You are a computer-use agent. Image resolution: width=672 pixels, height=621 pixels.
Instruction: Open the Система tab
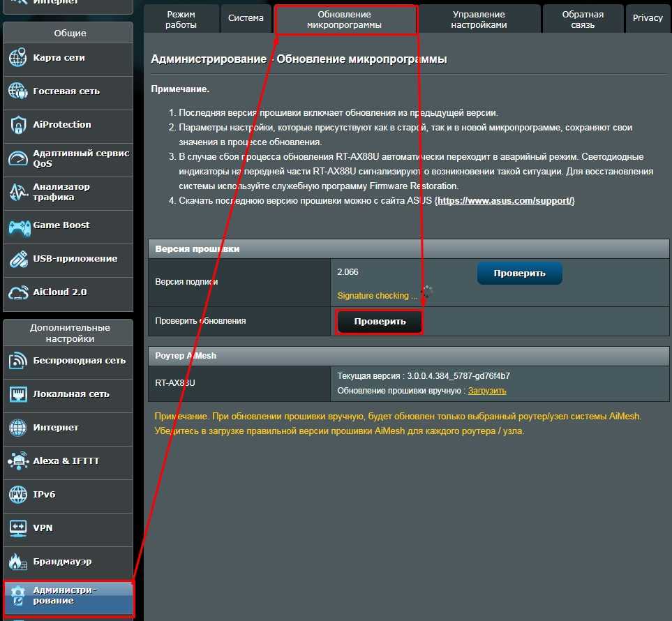tap(246, 19)
